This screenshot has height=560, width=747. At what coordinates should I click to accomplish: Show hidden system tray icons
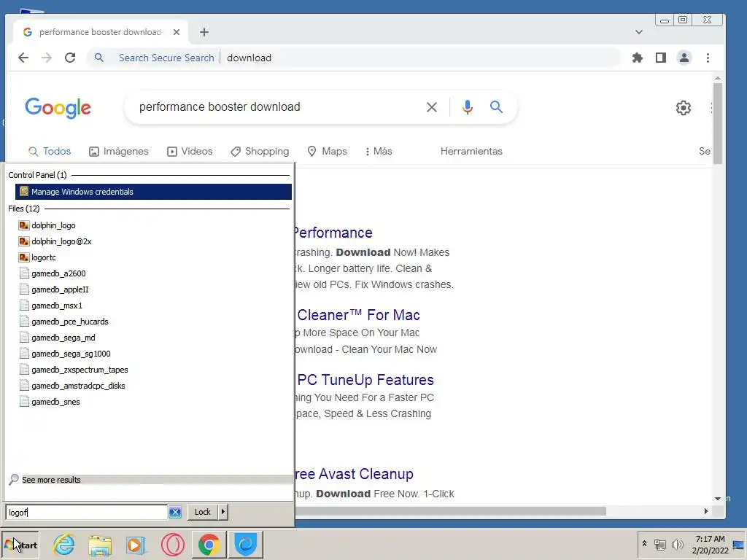(644, 544)
